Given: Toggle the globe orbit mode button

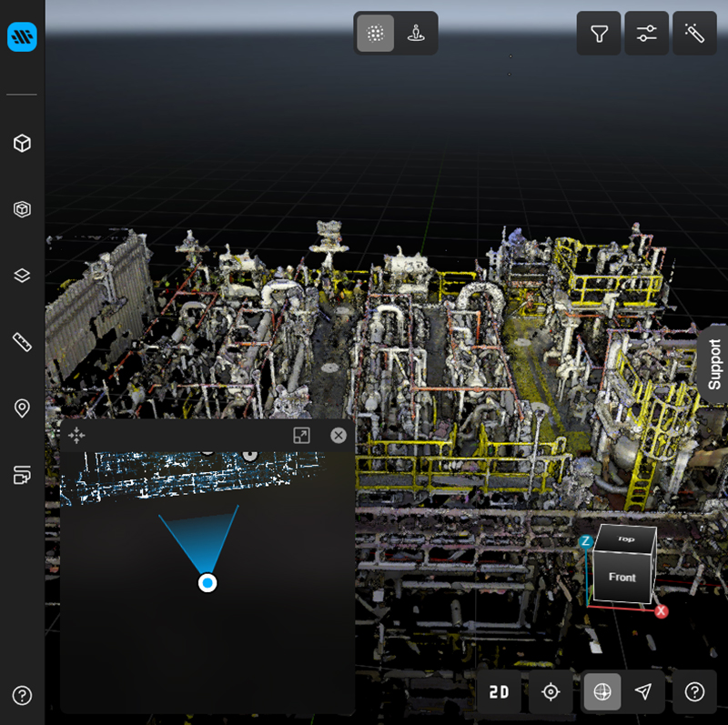Looking at the screenshot, I should click(x=602, y=691).
